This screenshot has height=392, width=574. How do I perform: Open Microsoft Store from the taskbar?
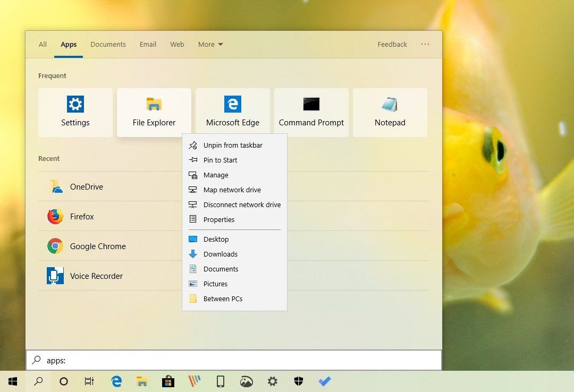[x=168, y=381]
